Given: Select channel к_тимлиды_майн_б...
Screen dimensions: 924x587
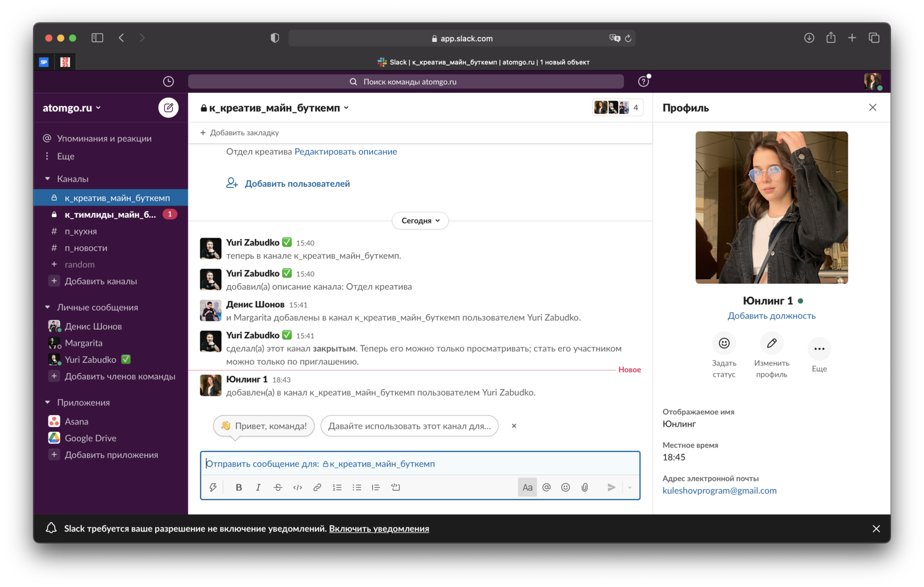Looking at the screenshot, I should pyautogui.click(x=111, y=214).
